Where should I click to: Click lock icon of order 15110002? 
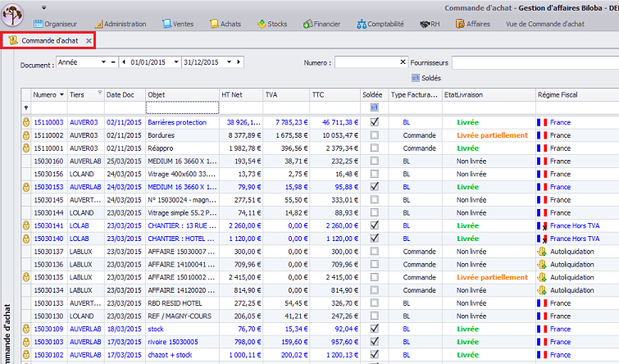[26, 135]
